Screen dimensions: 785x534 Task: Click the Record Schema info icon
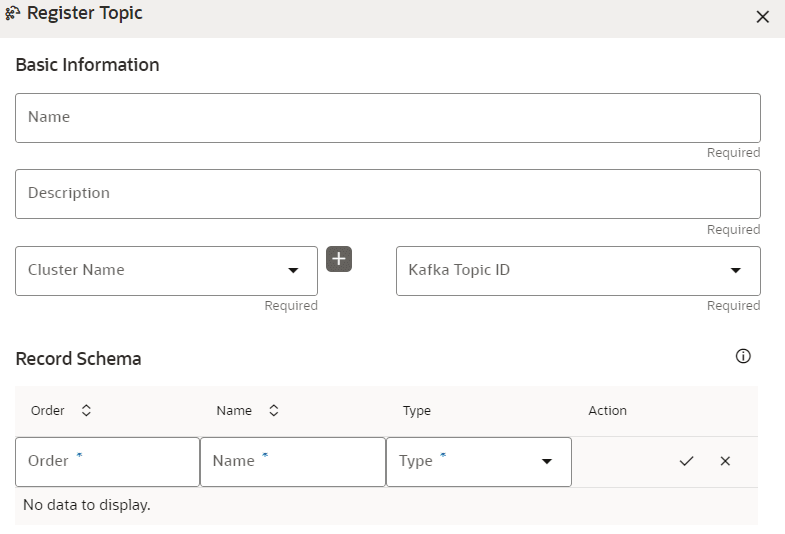pos(743,356)
